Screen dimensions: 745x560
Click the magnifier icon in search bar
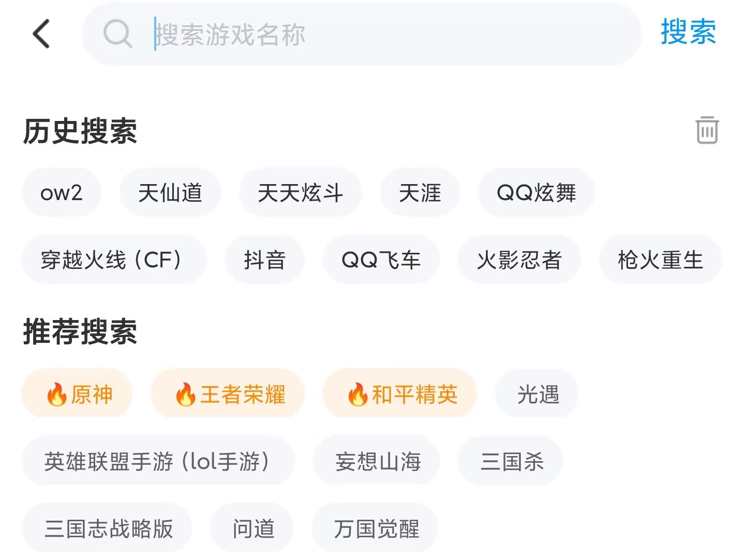point(117,34)
